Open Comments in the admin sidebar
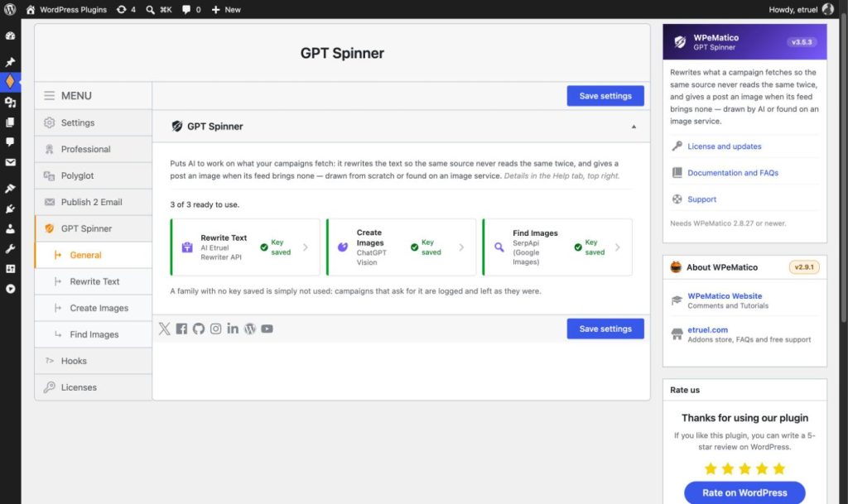Viewport: 848px width, 504px height. tap(10, 142)
